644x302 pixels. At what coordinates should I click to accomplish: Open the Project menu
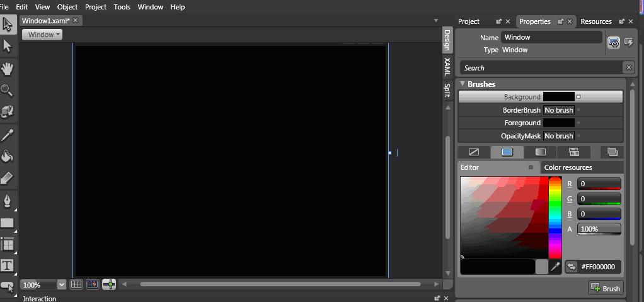coord(96,7)
